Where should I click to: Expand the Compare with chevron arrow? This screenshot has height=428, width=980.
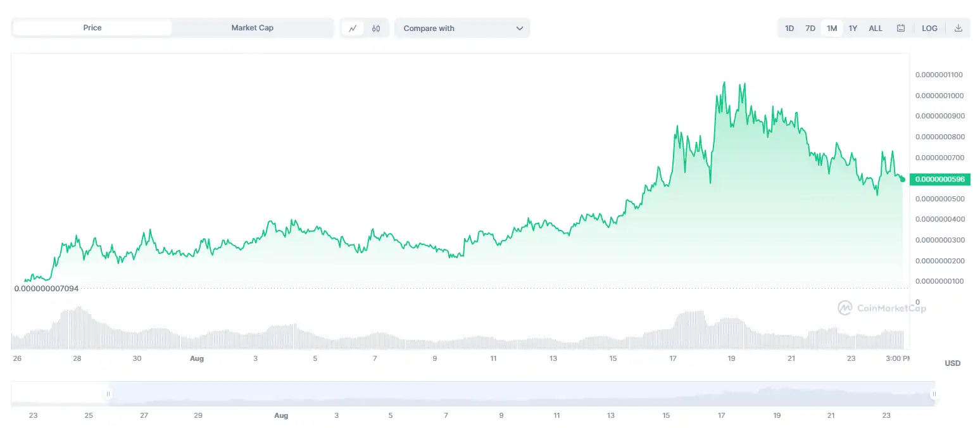coord(520,28)
